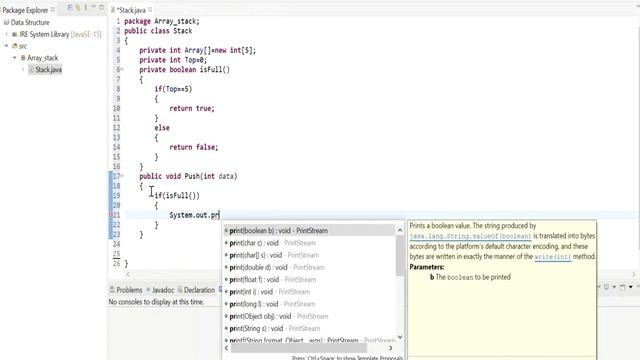The width and height of the screenshot is (640, 360).
Task: Click the Problems tab icon
Action: point(112,290)
